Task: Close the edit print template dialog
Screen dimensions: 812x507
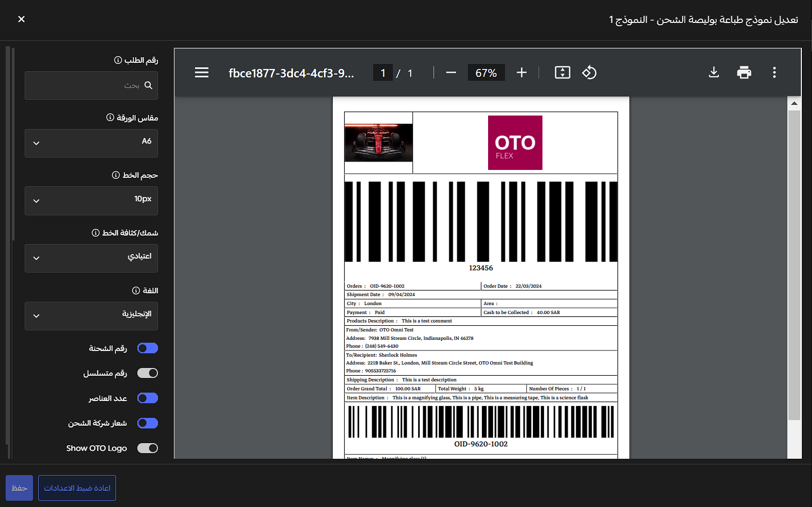Action: pyautogui.click(x=21, y=19)
